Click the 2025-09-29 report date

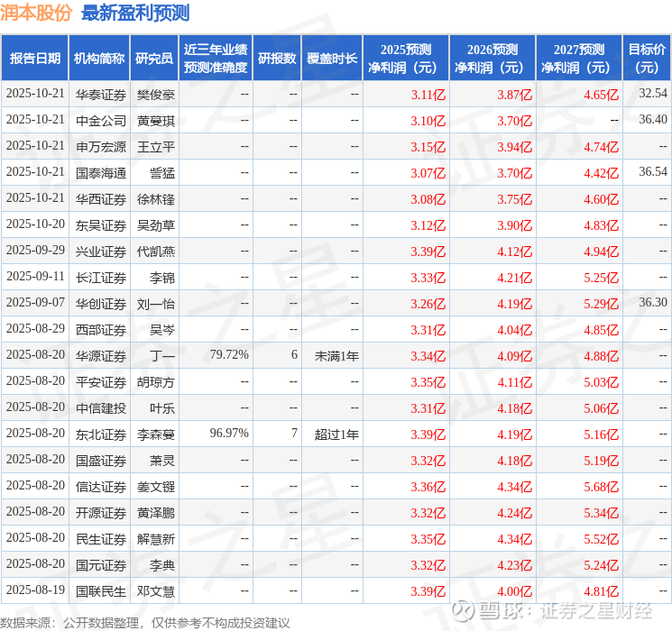[35, 250]
